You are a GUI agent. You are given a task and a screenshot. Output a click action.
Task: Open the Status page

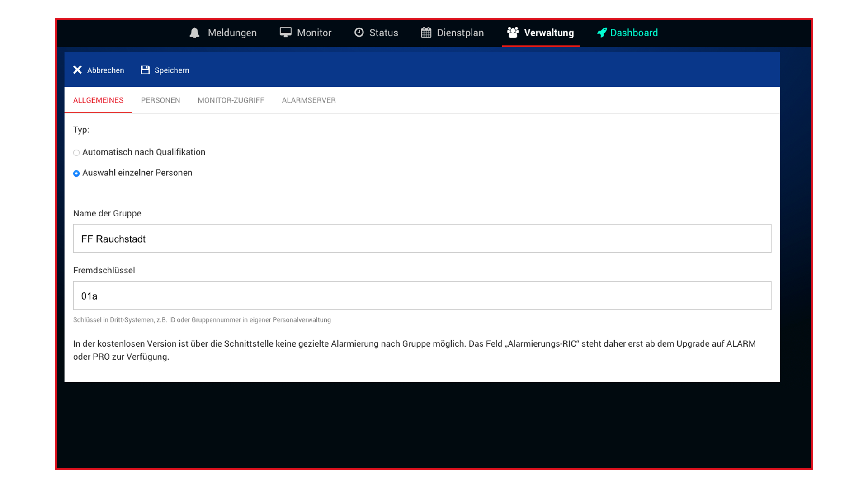[x=376, y=33]
